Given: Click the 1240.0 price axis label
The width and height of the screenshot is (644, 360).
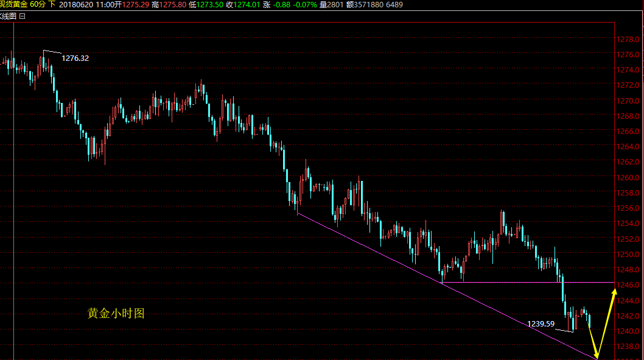Looking at the screenshot, I should coord(628,331).
